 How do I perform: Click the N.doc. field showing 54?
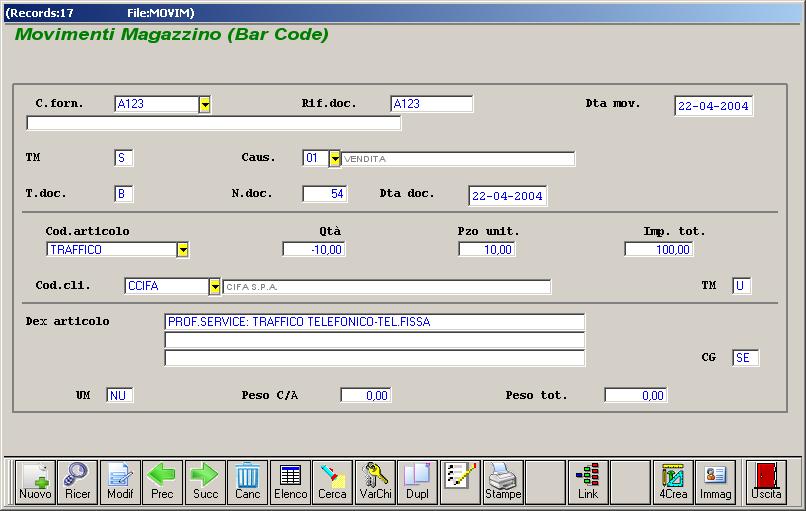325,194
